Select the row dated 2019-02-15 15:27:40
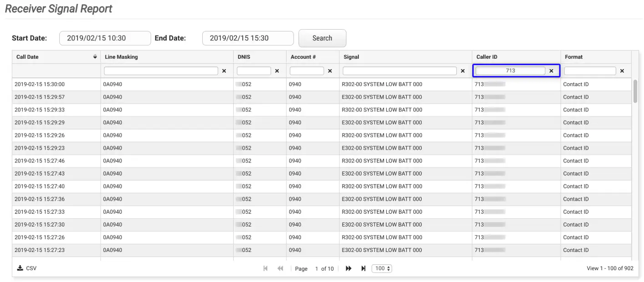644x282 pixels. tap(322, 186)
